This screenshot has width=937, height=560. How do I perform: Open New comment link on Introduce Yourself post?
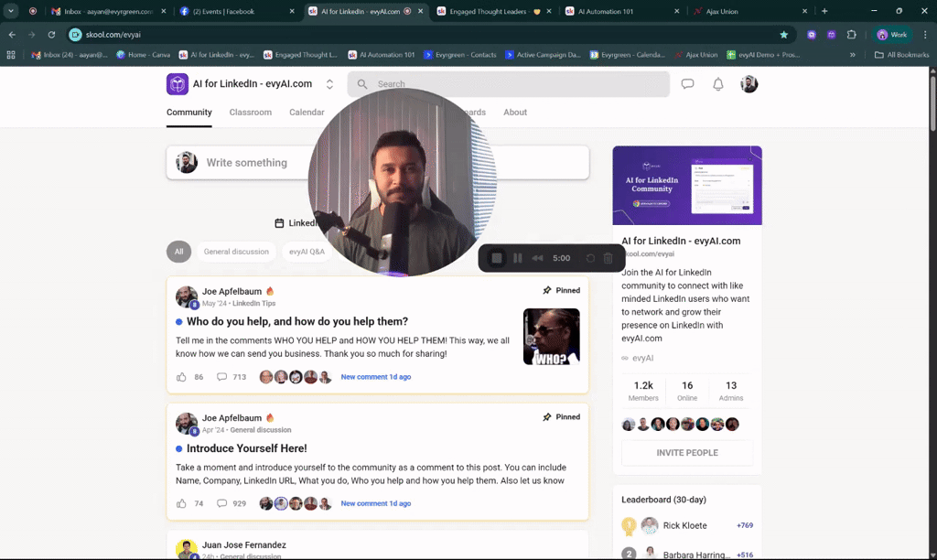point(375,504)
